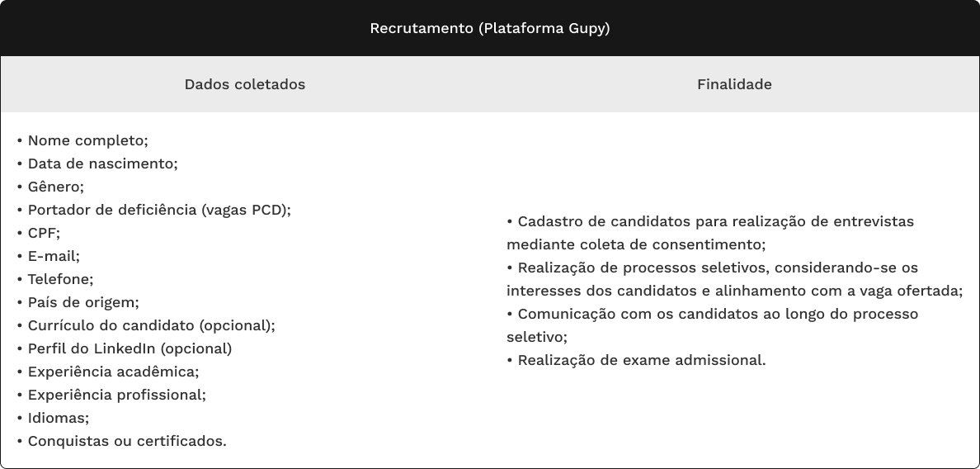
Task: Select the "Finalidade" column header
Action: (734, 84)
